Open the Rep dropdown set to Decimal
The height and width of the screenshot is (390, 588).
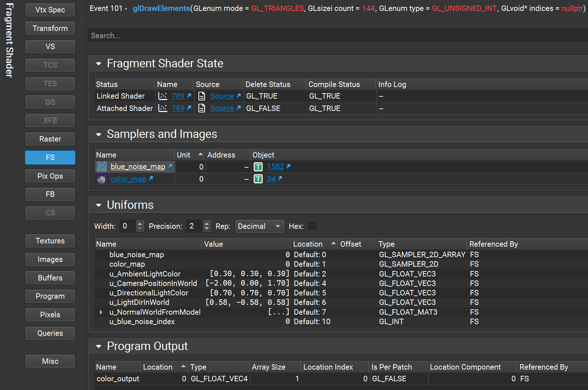(259, 226)
